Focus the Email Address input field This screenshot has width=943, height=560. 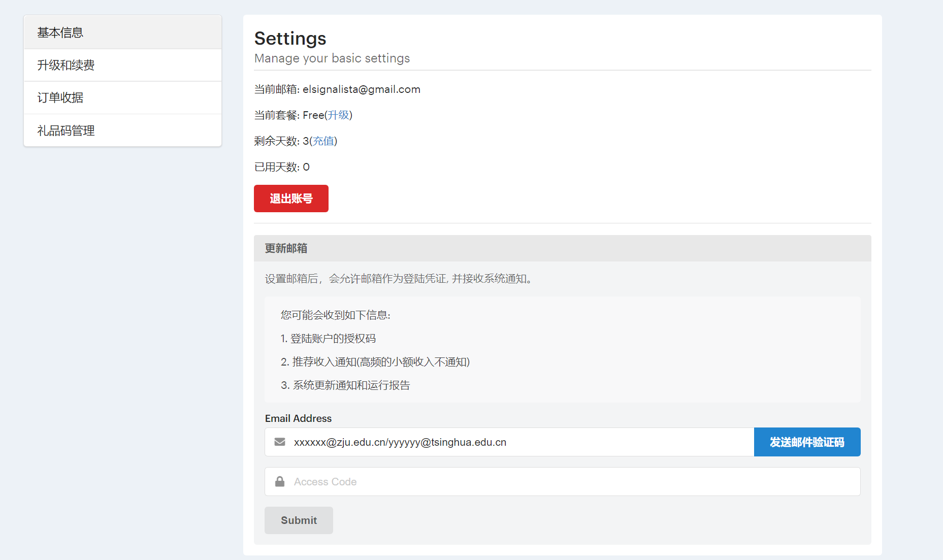coord(518,442)
